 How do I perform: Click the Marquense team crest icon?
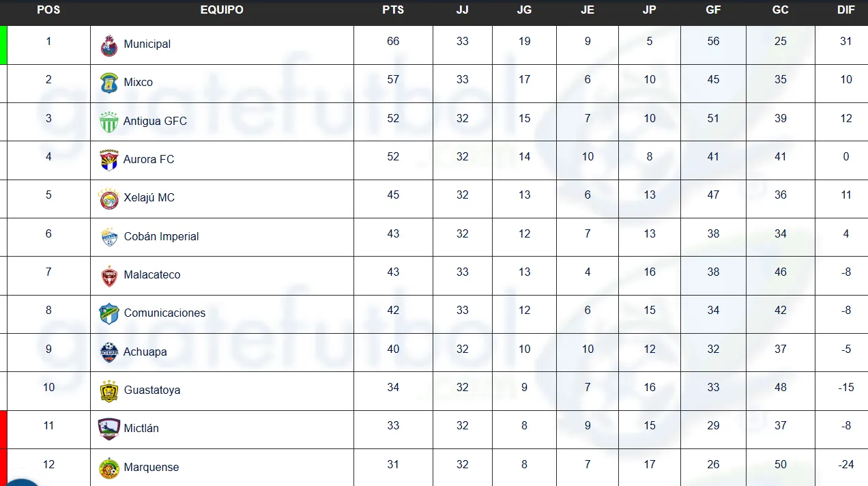coord(109,468)
